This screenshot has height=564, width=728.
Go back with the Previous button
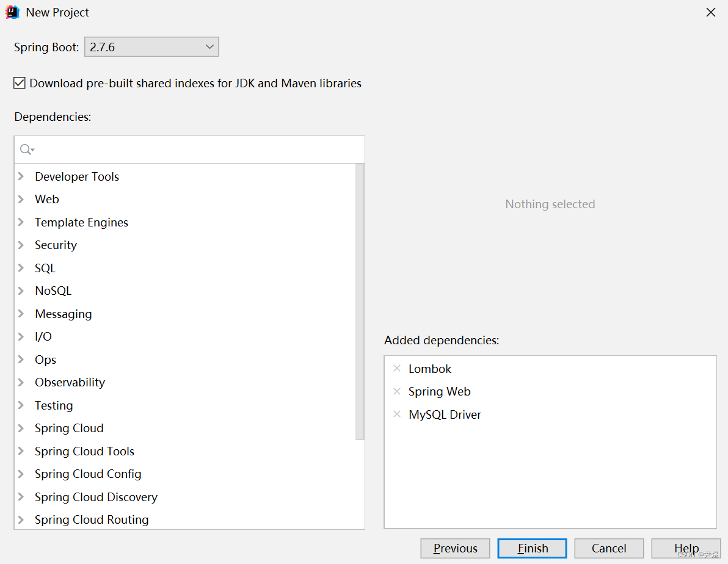coord(454,548)
